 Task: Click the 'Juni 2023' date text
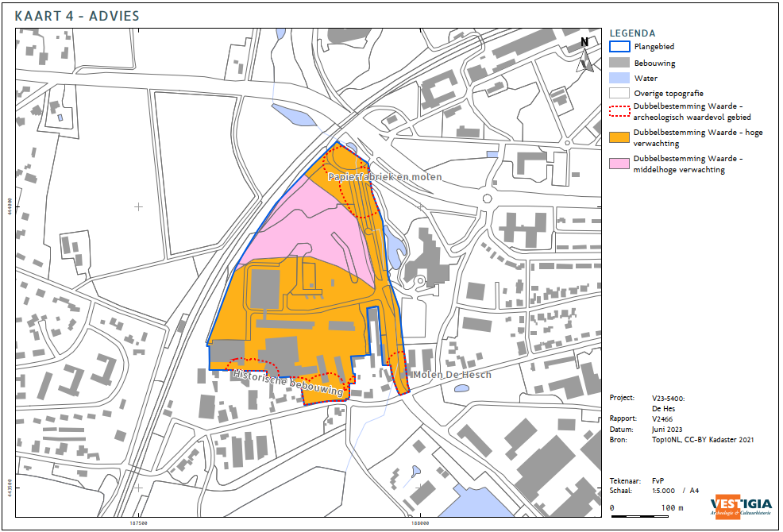(x=667, y=429)
